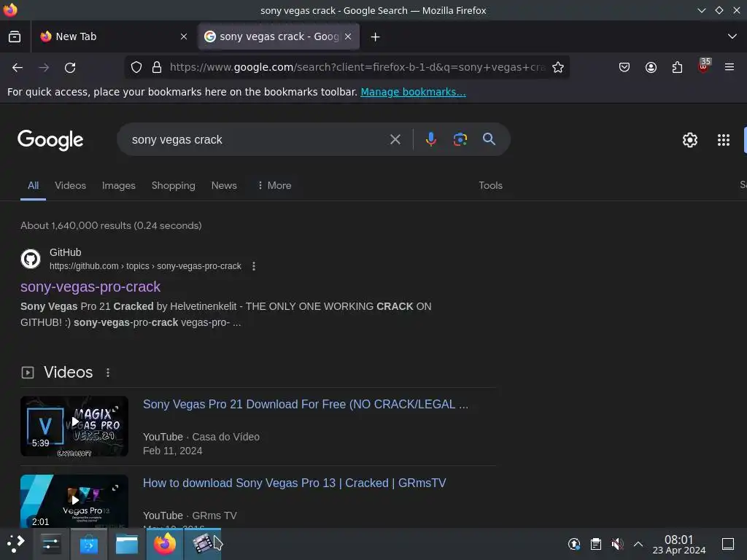
Task: Open Google quick settings gear
Action: (690, 140)
